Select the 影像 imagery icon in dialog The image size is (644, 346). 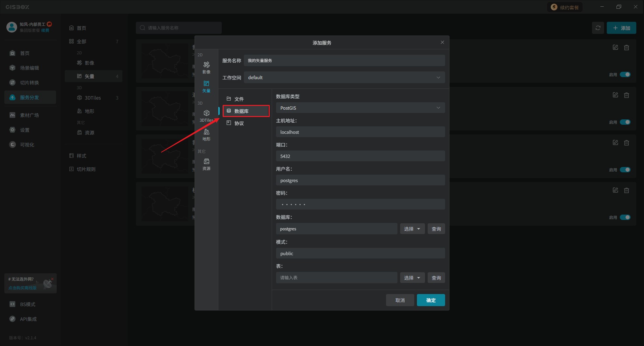[x=206, y=67]
